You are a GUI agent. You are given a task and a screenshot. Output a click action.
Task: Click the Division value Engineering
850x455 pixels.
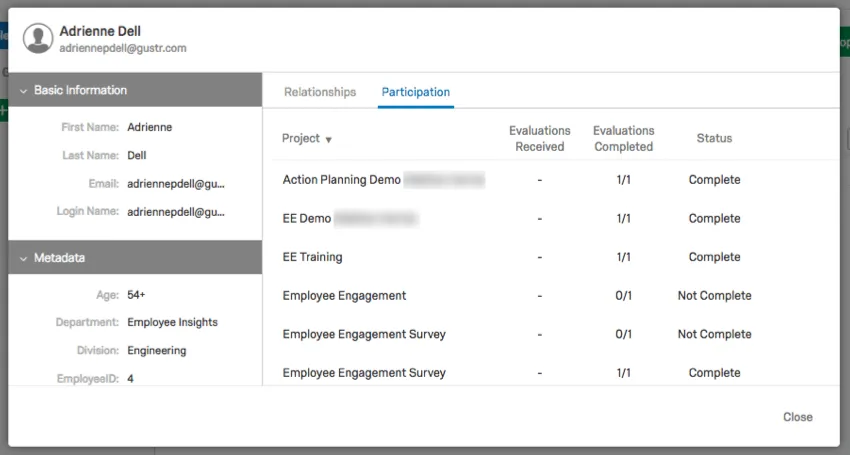[x=157, y=351]
